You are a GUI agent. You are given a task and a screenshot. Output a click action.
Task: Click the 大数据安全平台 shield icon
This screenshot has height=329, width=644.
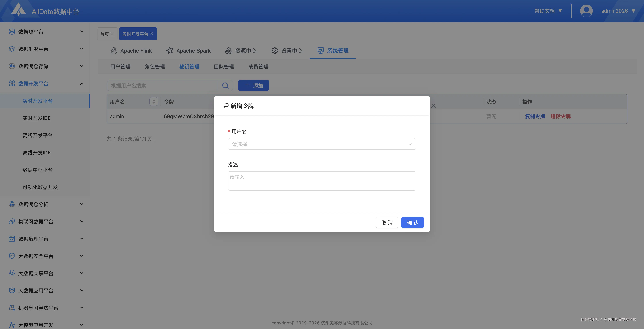coord(12,256)
